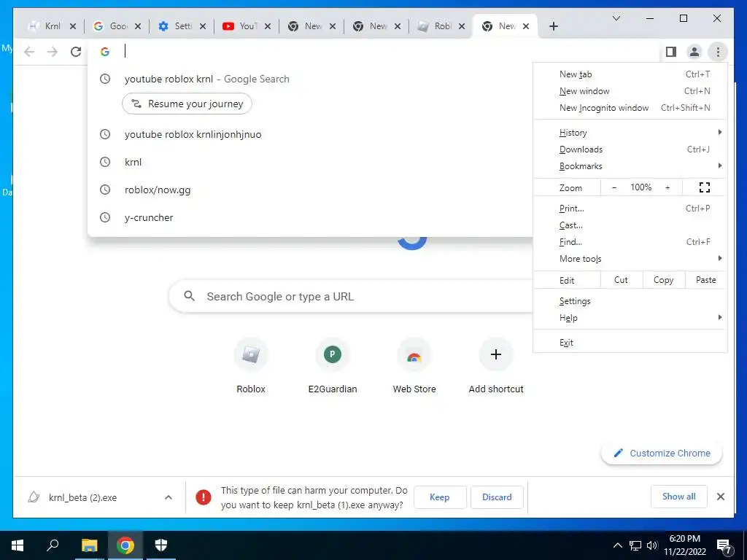The width and height of the screenshot is (747, 560).
Task: Expand More tools submenu
Action: coord(630,259)
